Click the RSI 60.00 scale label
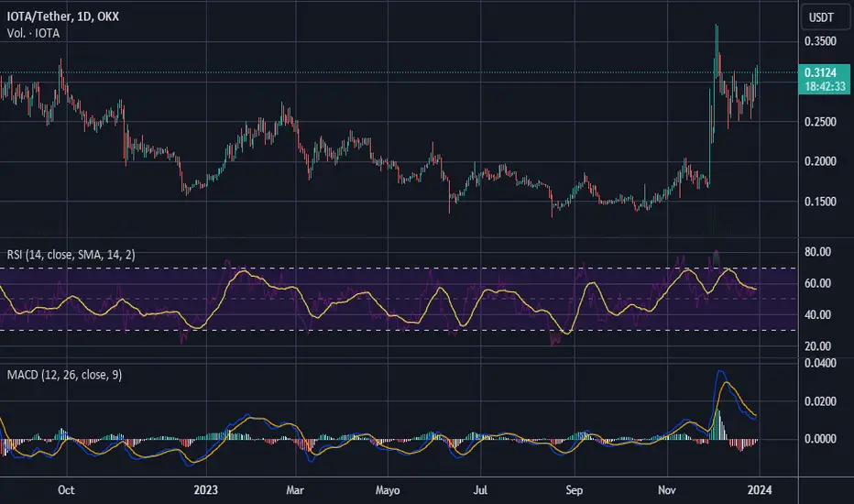 (817, 283)
